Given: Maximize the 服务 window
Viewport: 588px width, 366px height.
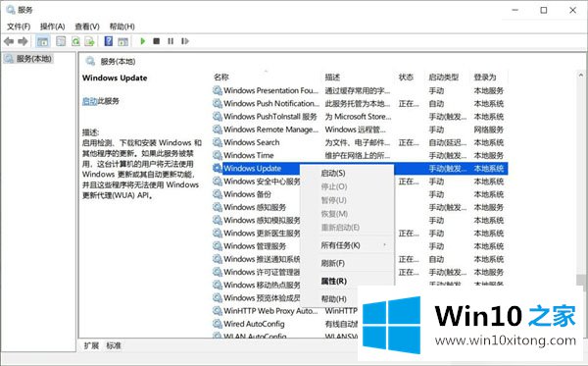Looking at the screenshot, I should 544,10.
